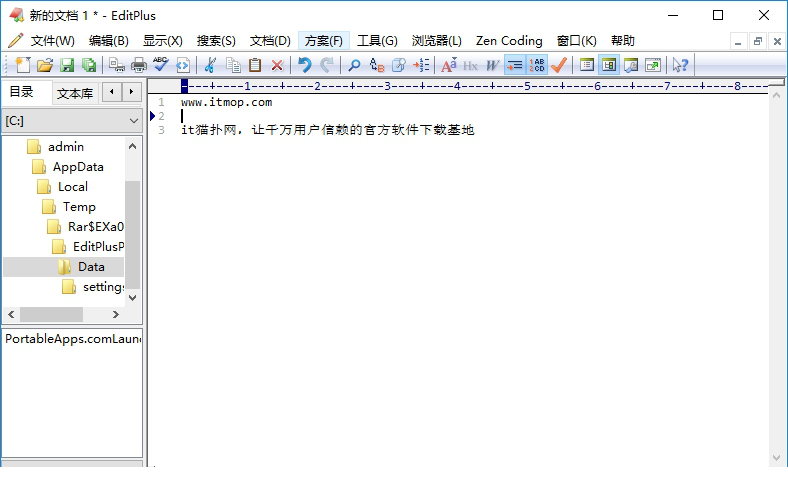788x485 pixels.
Task: Open the font settings Aa icon
Action: 449,65
